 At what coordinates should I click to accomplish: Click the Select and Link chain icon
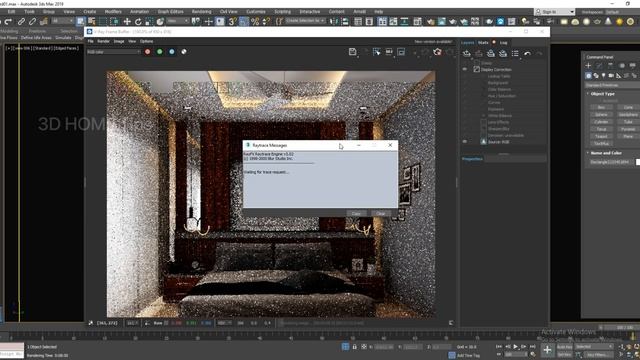pyautogui.click(x=21, y=21)
